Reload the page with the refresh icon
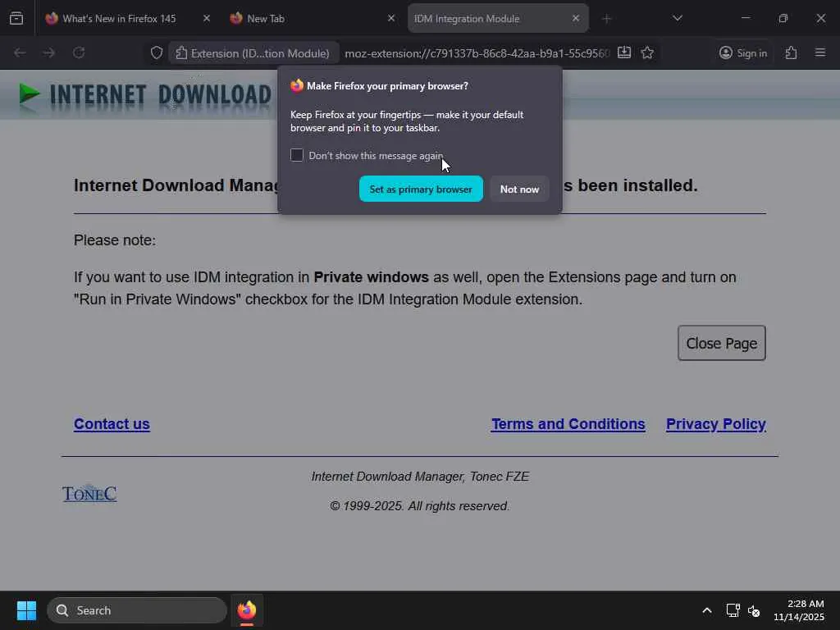The height and width of the screenshot is (630, 840). (79, 52)
